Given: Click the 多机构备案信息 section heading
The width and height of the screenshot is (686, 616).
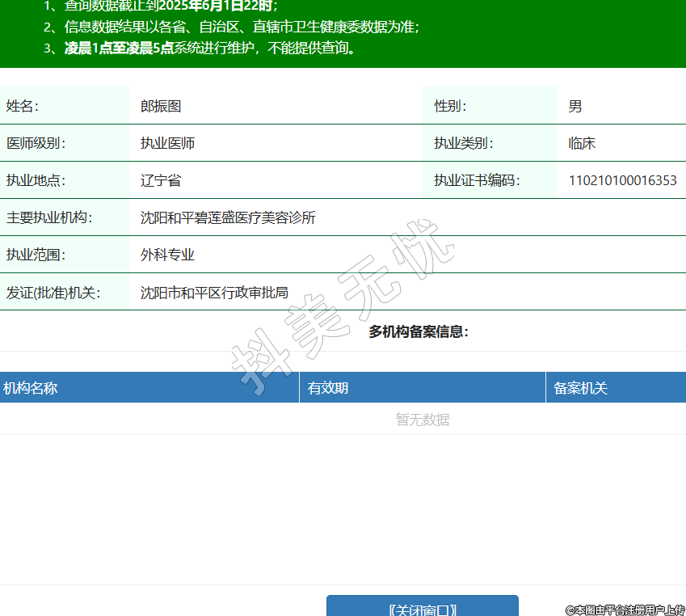Looking at the screenshot, I should click(419, 331).
